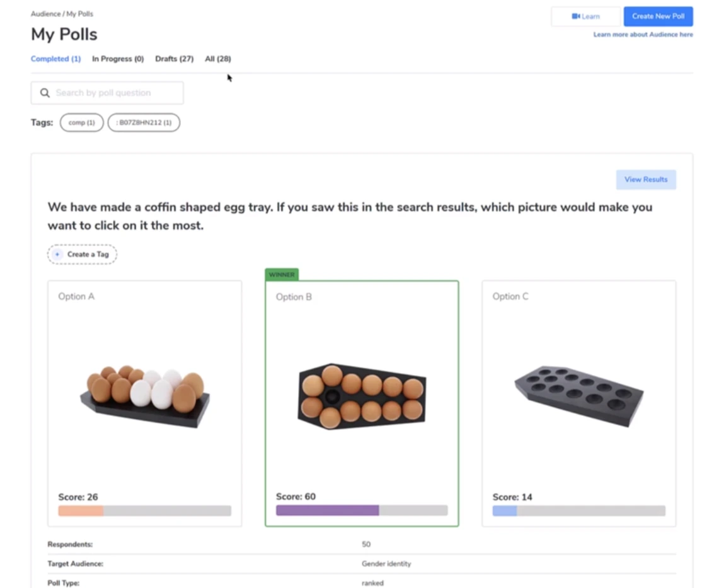This screenshot has height=588, width=719.
Task: Click the Audience breadcrumb link
Action: point(45,14)
